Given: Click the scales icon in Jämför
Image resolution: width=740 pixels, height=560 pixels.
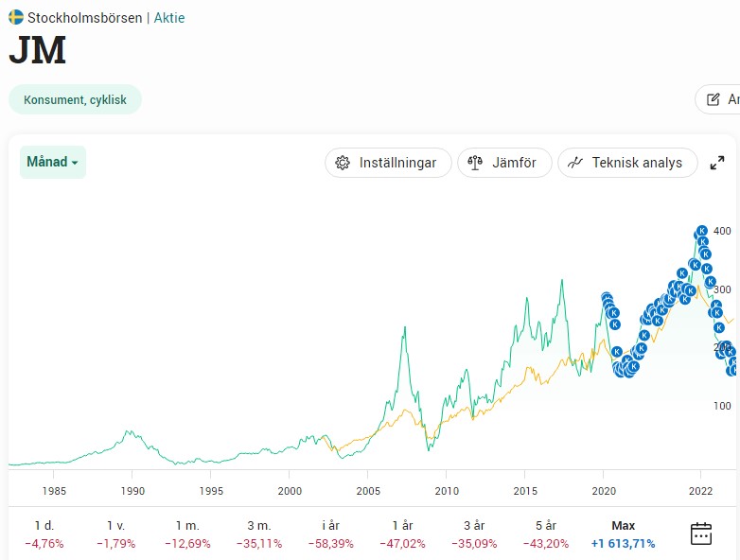Looking at the screenshot, I should point(475,163).
